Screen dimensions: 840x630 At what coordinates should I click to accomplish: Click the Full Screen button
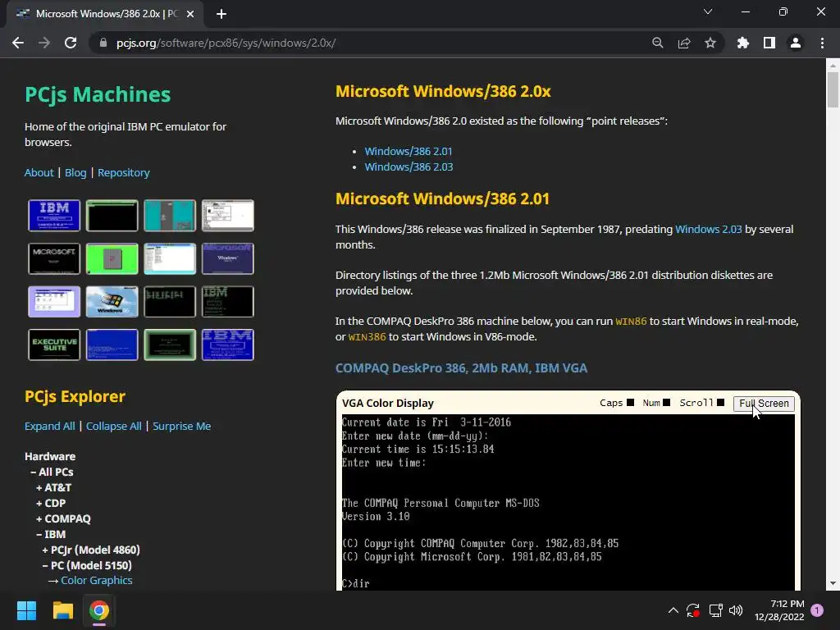point(764,404)
